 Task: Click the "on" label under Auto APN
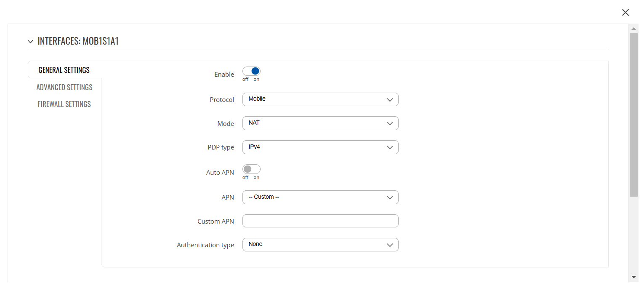[x=256, y=177]
